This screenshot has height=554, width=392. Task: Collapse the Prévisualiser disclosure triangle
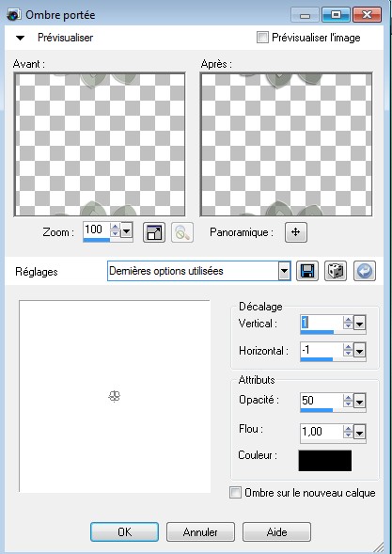tap(20, 38)
